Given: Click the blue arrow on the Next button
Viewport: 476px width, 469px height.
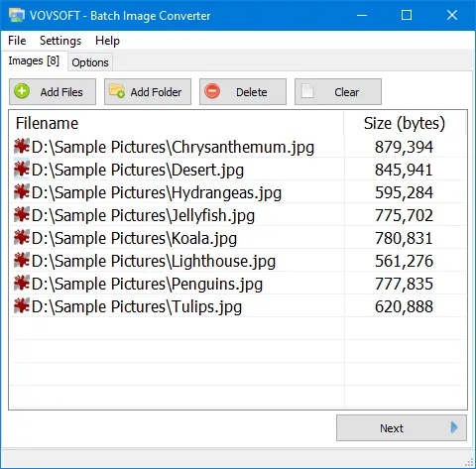Looking at the screenshot, I should (454, 427).
